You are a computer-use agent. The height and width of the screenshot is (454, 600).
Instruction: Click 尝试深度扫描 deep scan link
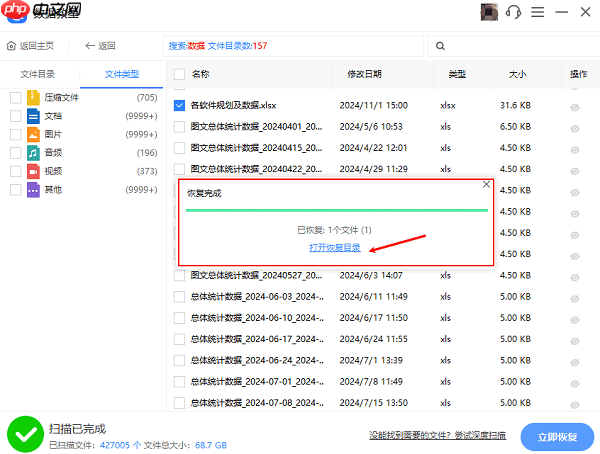480,435
